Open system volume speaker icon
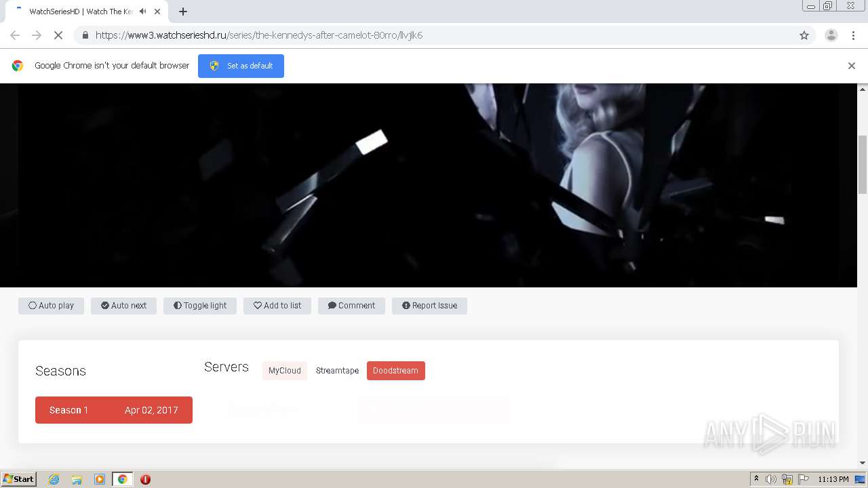 pos(771,479)
